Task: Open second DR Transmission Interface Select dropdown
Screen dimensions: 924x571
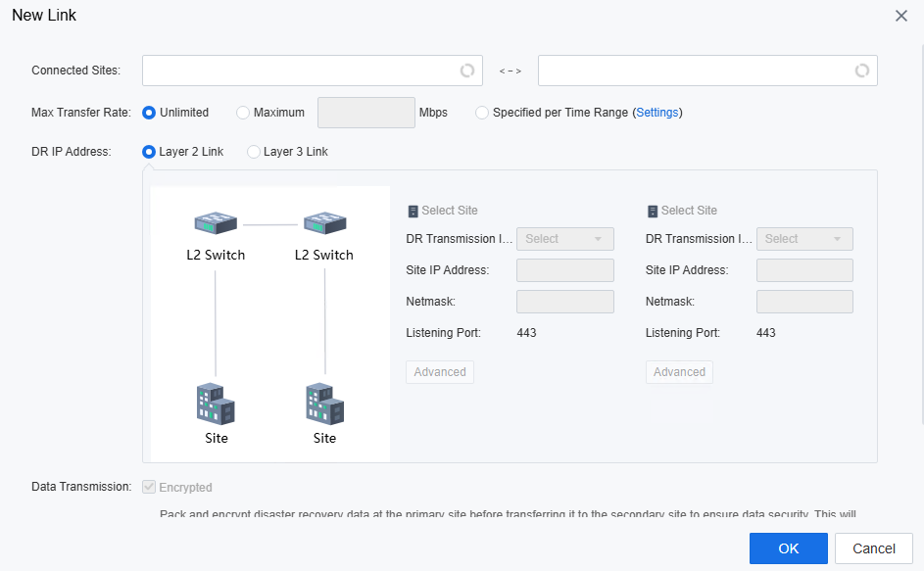Action: pos(804,239)
